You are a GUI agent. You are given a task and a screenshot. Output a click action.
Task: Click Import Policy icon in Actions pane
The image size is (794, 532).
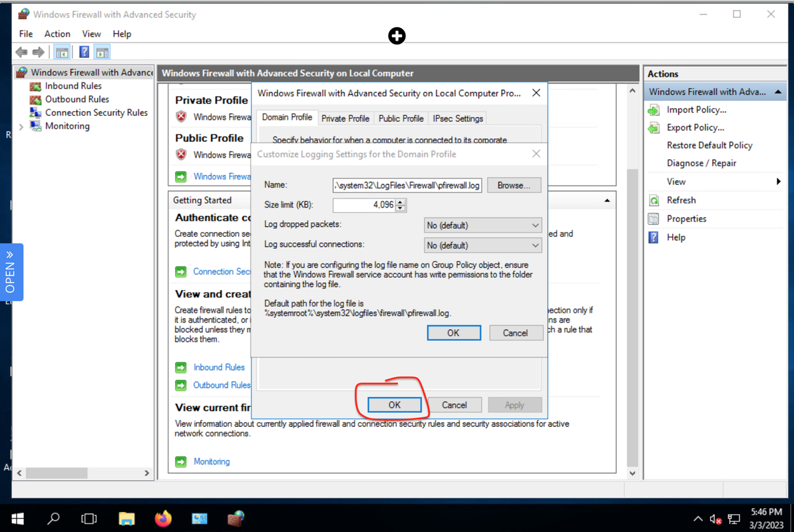coord(654,110)
